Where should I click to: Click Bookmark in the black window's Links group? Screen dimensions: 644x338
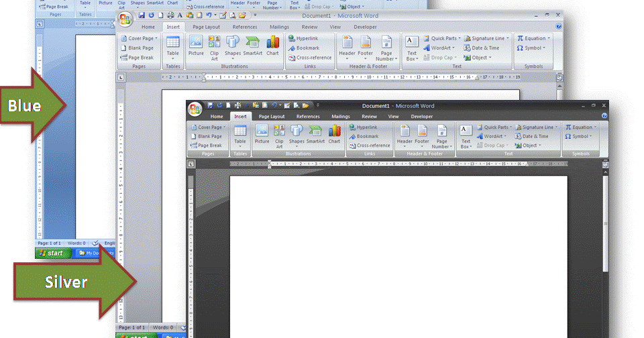tap(364, 136)
